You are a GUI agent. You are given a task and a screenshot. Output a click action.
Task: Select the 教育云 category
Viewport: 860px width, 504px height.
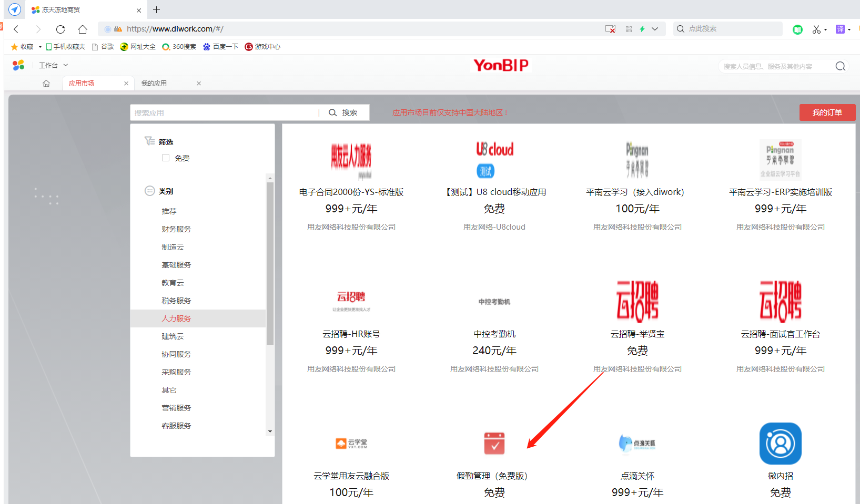(173, 283)
